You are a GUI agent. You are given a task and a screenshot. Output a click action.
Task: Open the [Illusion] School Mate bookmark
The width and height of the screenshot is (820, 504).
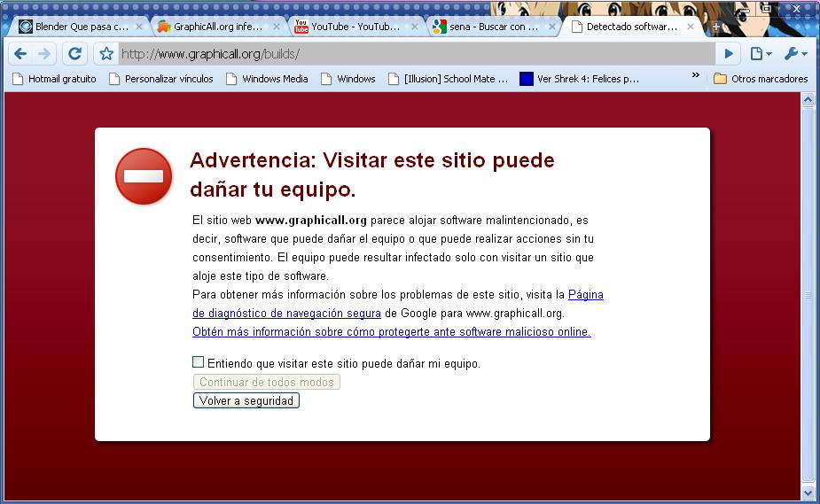(x=449, y=79)
